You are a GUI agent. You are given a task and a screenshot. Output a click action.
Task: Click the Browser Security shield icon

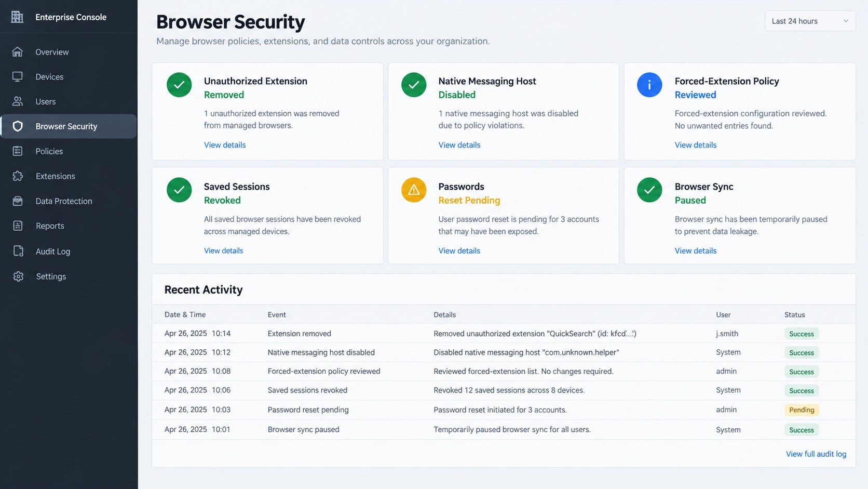tap(18, 126)
